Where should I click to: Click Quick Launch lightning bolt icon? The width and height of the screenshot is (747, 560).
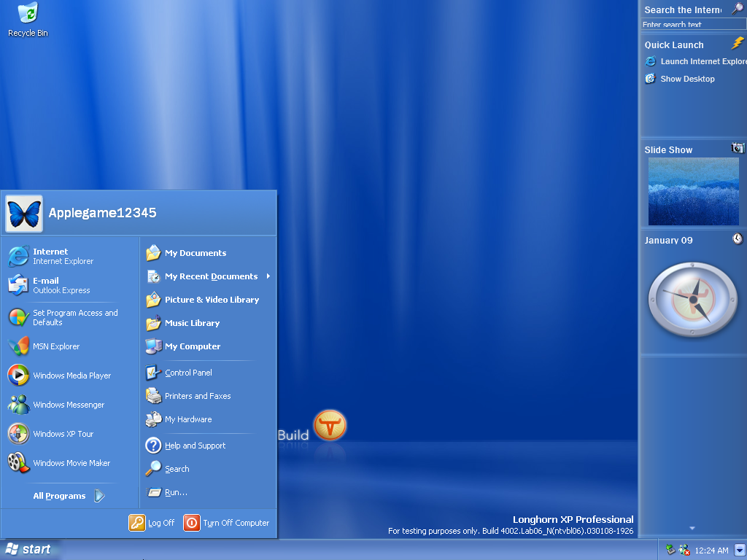click(x=738, y=43)
